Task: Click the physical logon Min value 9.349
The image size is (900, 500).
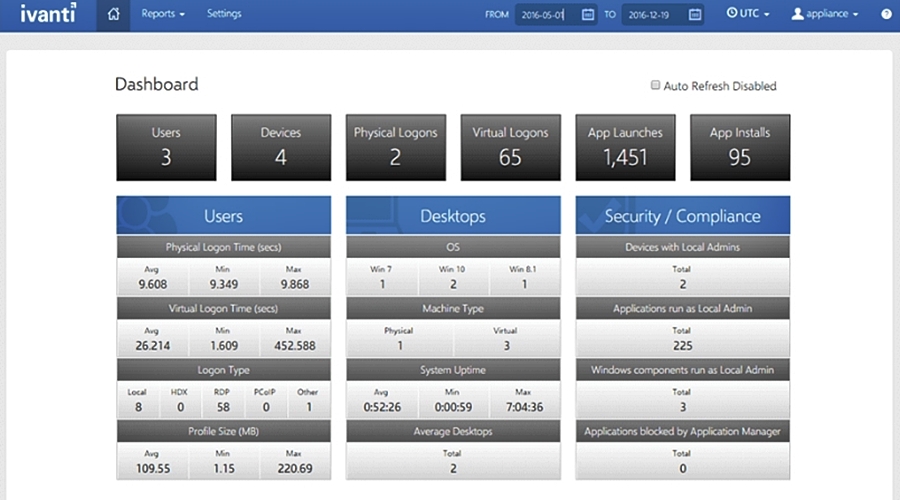Action: (223, 284)
